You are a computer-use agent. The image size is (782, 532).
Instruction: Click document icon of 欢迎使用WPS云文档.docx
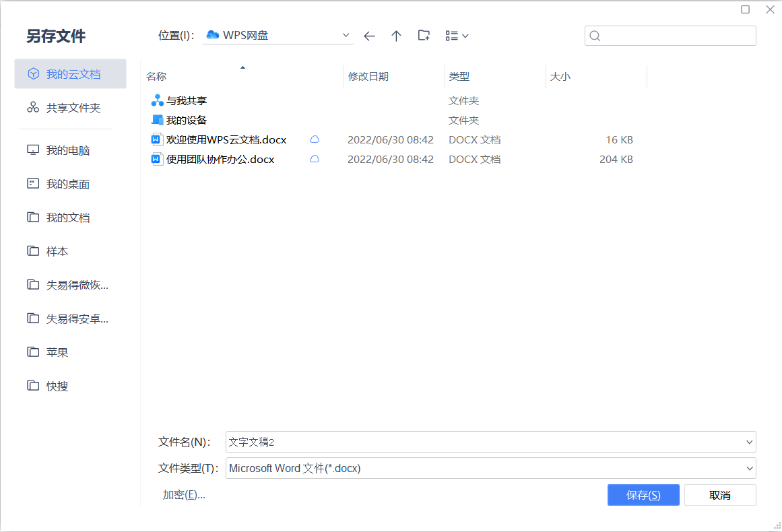point(156,139)
